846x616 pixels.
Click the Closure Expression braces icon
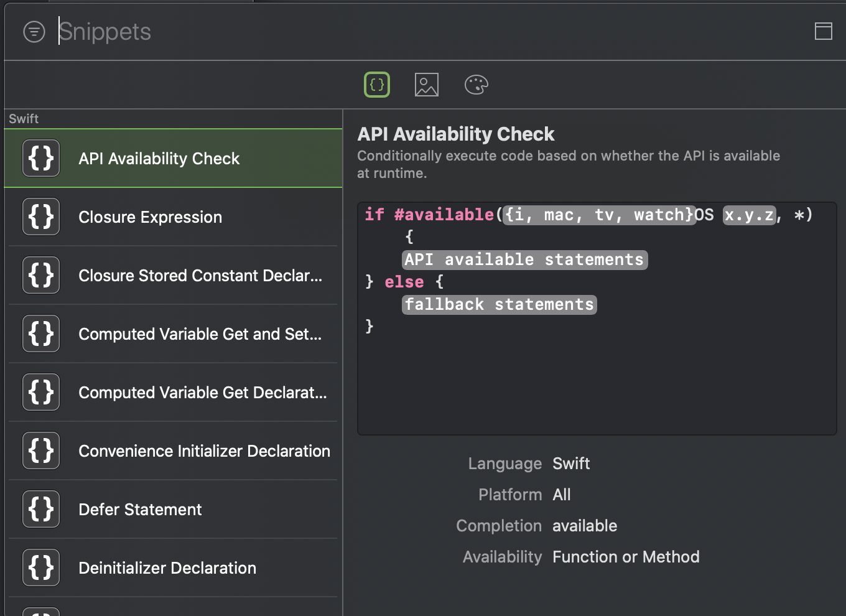pyautogui.click(x=41, y=217)
